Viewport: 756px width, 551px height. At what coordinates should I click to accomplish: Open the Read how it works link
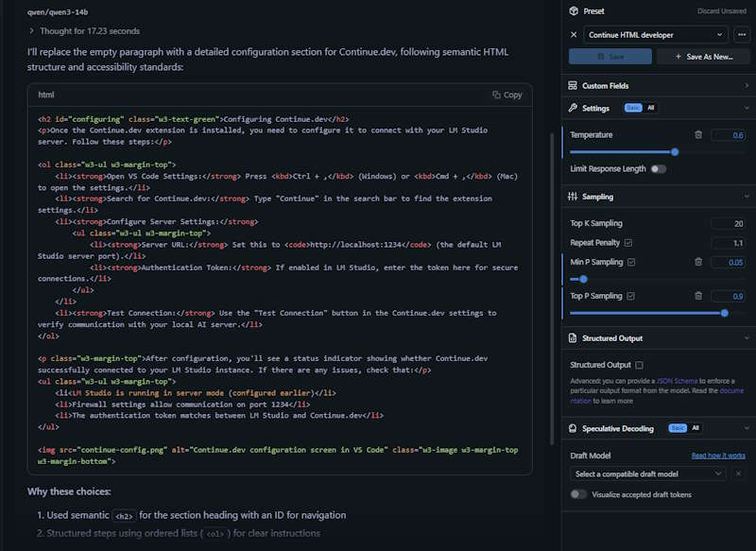point(718,456)
